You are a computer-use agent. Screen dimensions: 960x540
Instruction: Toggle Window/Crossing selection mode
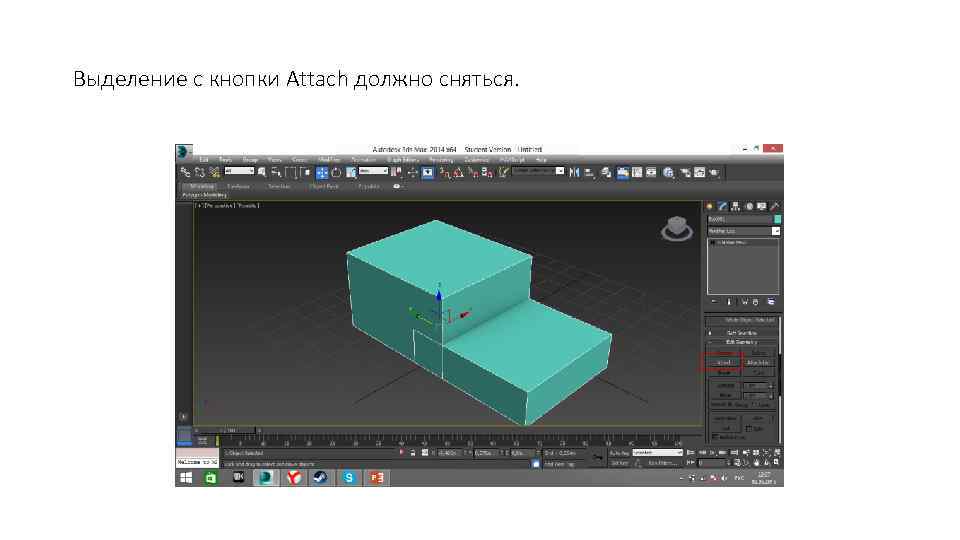coord(305,173)
